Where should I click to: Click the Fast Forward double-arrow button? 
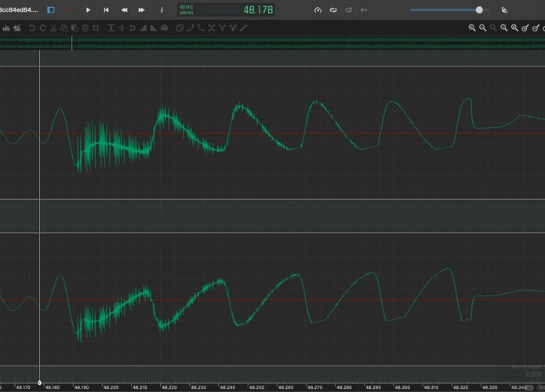141,10
